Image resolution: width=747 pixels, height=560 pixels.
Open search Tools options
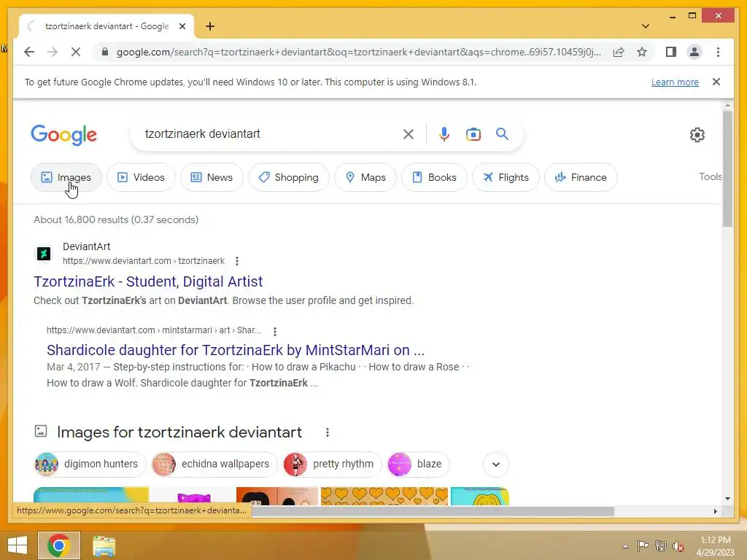pos(710,176)
